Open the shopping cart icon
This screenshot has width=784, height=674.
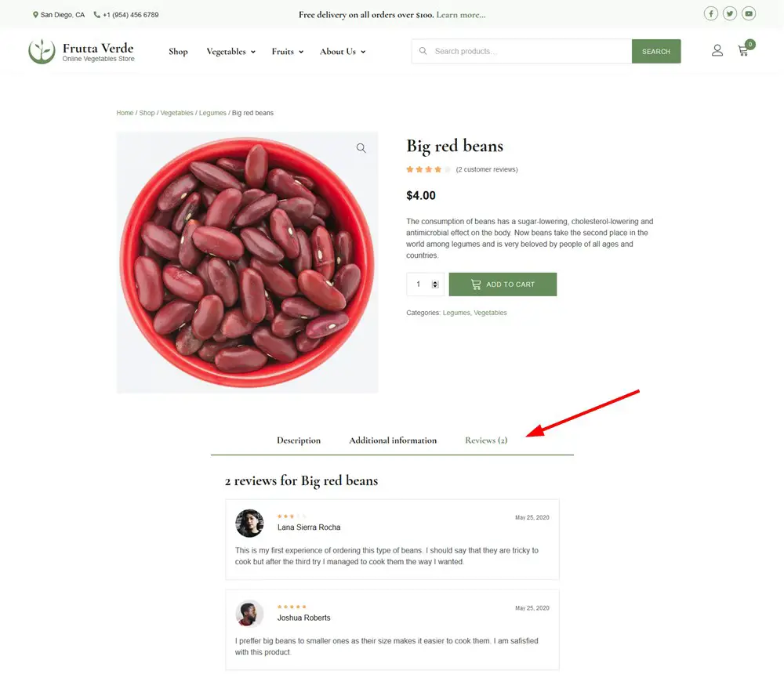point(743,51)
